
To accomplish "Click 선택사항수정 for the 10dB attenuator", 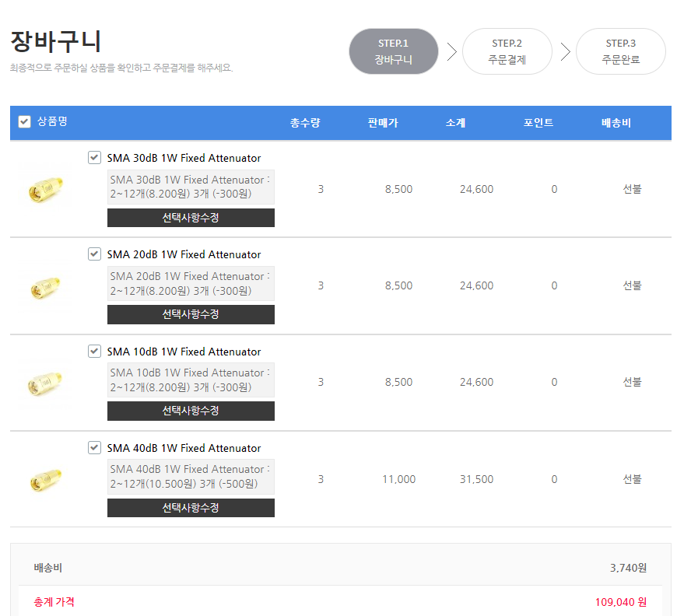I will (x=191, y=411).
